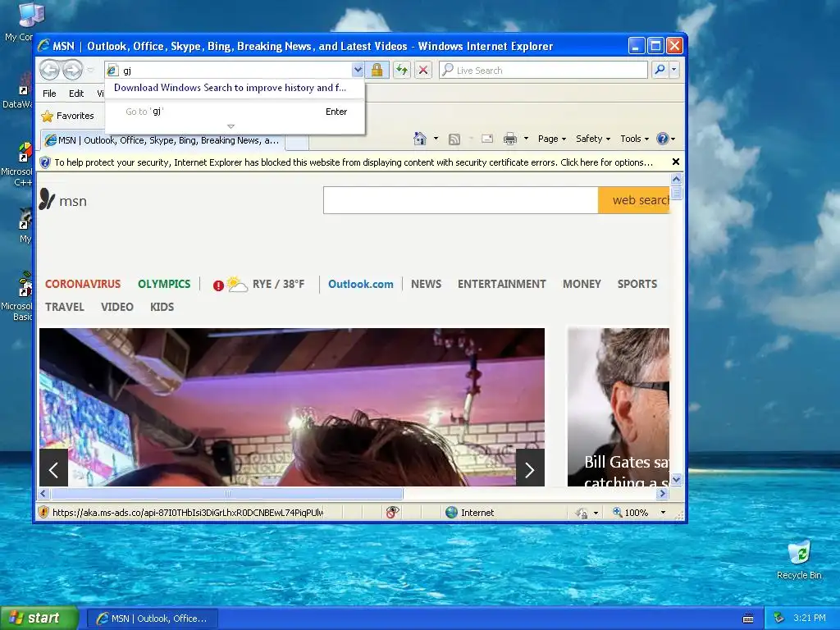Click the Windows start button
Viewport: 840px width, 630px height.
[39, 619]
